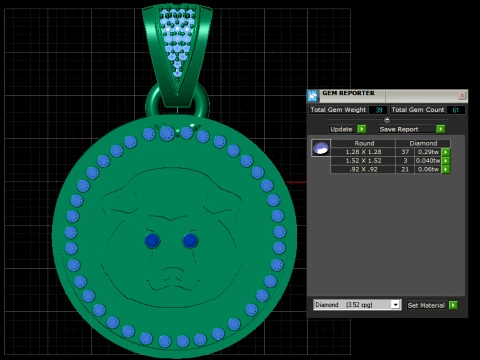Click the 'Total Gem Weight' label
Screen dimensions: 480x360
coord(338,110)
